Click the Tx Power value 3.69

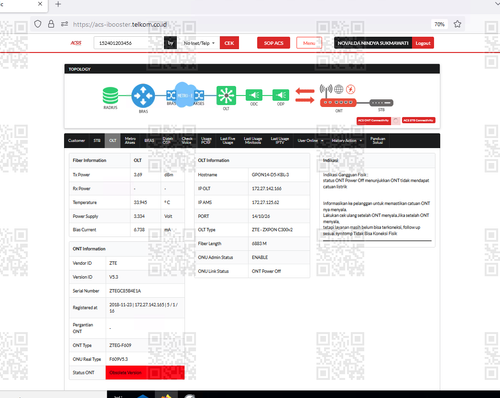138,175
